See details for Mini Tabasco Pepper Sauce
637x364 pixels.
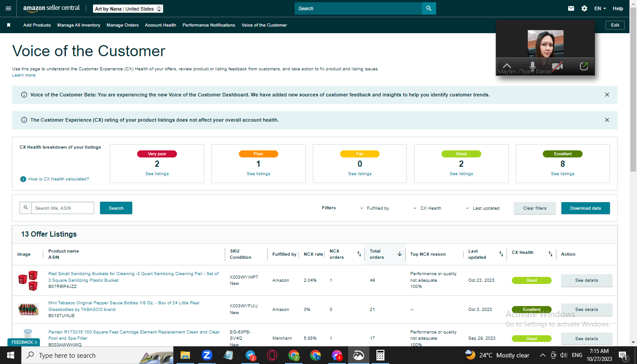(587, 310)
